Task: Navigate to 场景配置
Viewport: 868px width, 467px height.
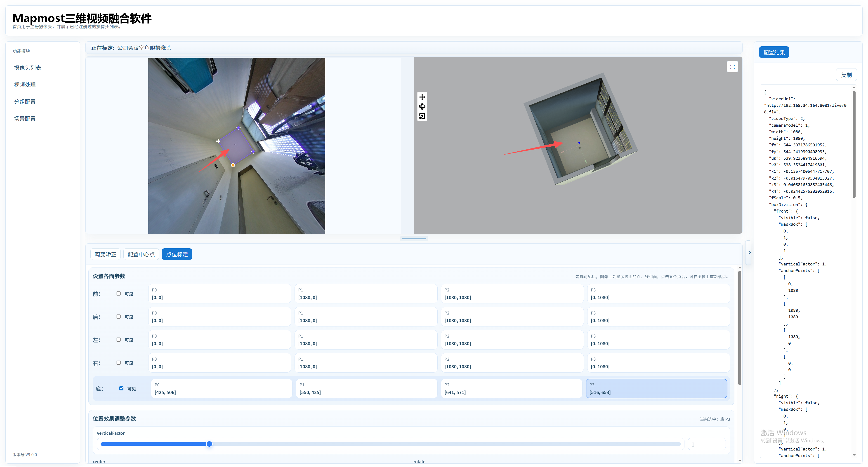Action: tap(25, 119)
